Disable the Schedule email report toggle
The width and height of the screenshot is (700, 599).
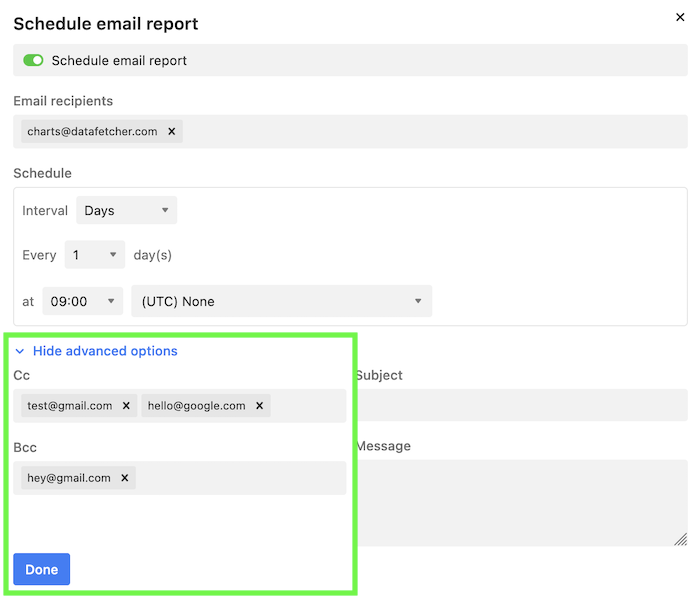click(34, 60)
